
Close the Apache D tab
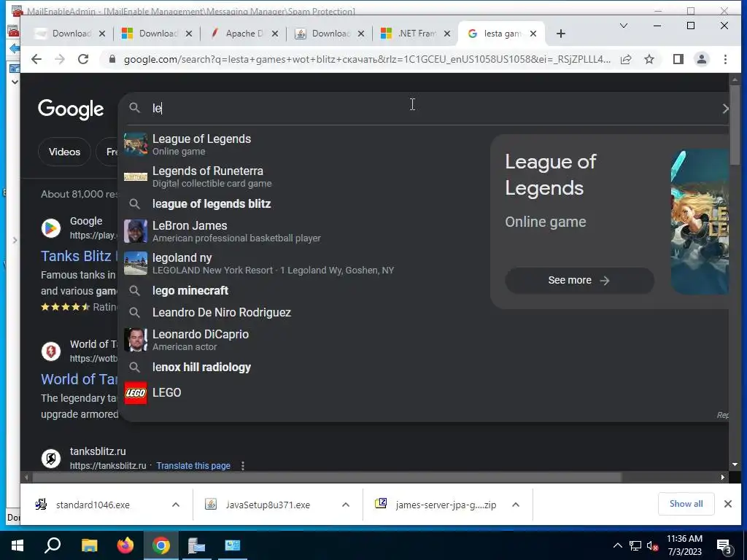click(x=275, y=34)
